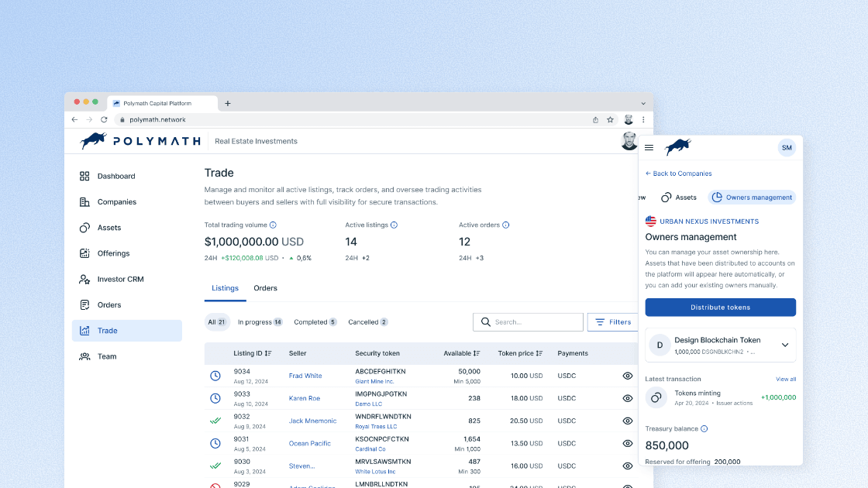The height and width of the screenshot is (488, 868).
Task: Click Distribute tokens button
Action: click(x=720, y=307)
